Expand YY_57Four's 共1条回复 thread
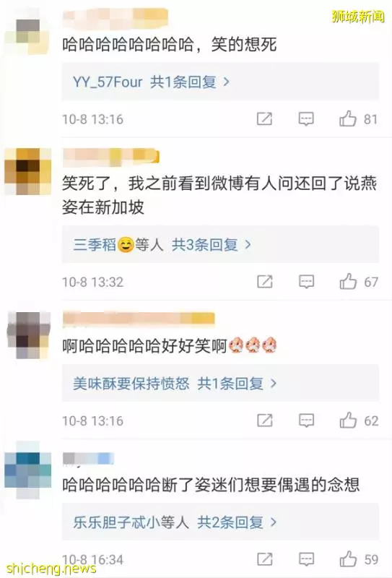This screenshot has height=578, width=392. click(190, 82)
